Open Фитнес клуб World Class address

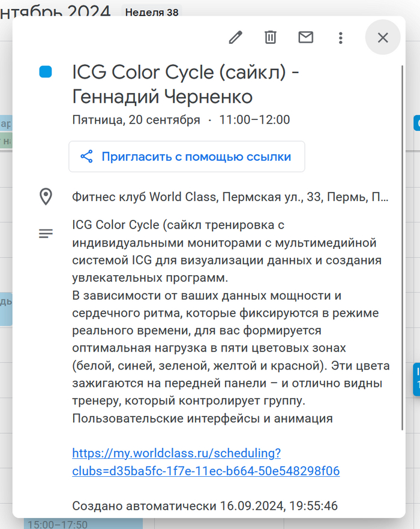tap(230, 197)
